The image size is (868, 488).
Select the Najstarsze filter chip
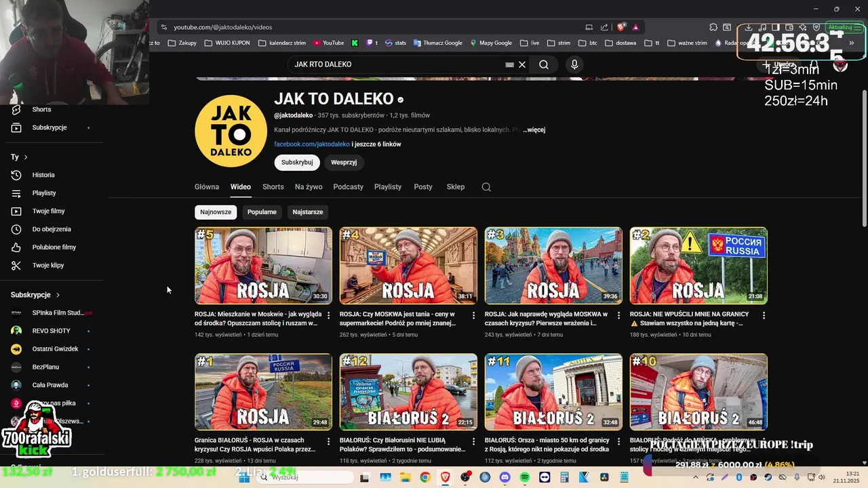308,212
